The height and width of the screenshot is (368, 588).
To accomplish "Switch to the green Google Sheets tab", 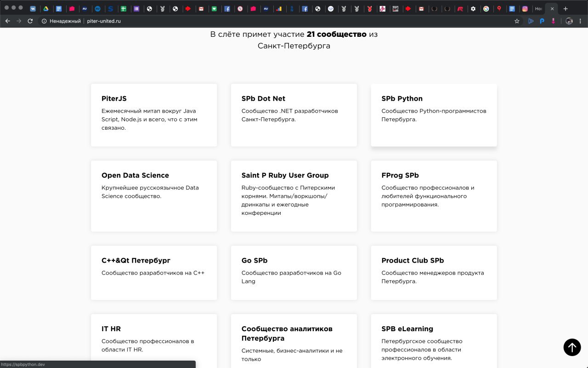I will (124, 9).
